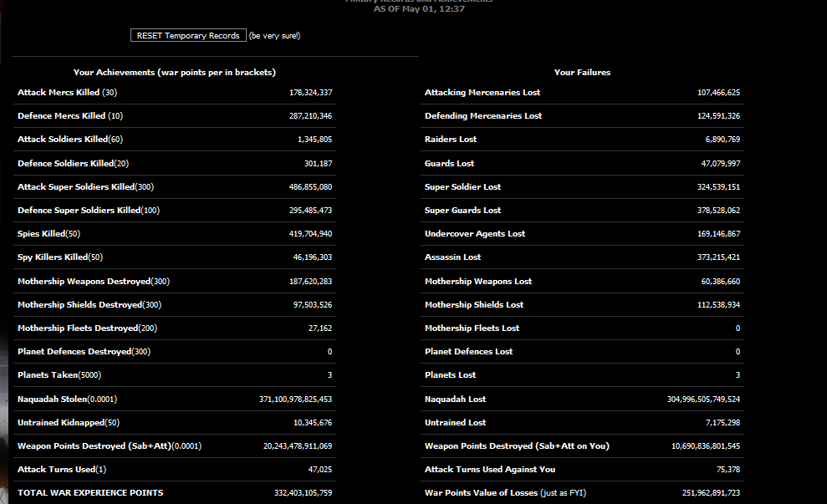The height and width of the screenshot is (504, 827).
Task: Click the Defence Mercs Killed value 287,210,346
Action: point(310,116)
